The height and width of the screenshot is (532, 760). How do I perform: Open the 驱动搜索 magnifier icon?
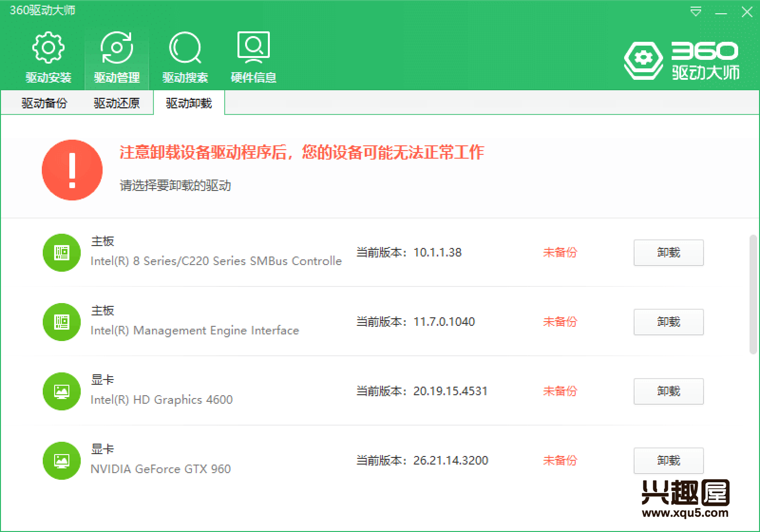[185, 48]
